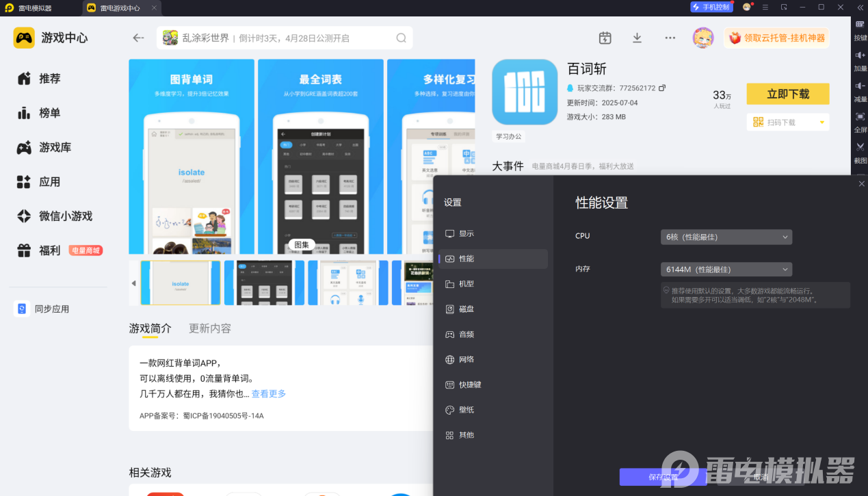The height and width of the screenshot is (496, 868).
Task: Switch to the 雷电模拟器 tab
Action: click(34, 8)
